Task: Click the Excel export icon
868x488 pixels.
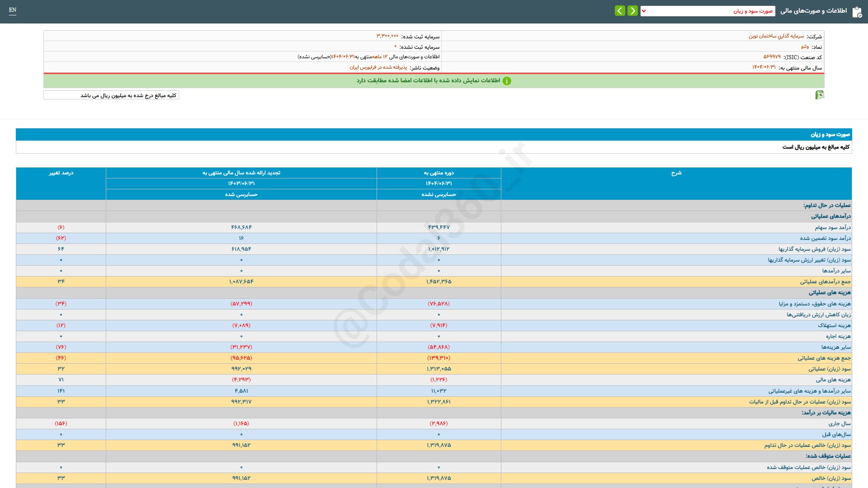Action: point(819,95)
